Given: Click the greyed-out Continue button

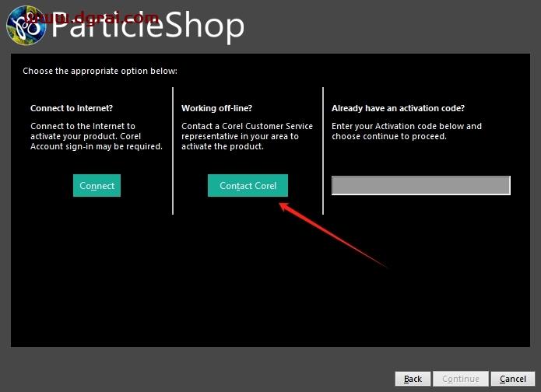Looking at the screenshot, I should tap(461, 379).
